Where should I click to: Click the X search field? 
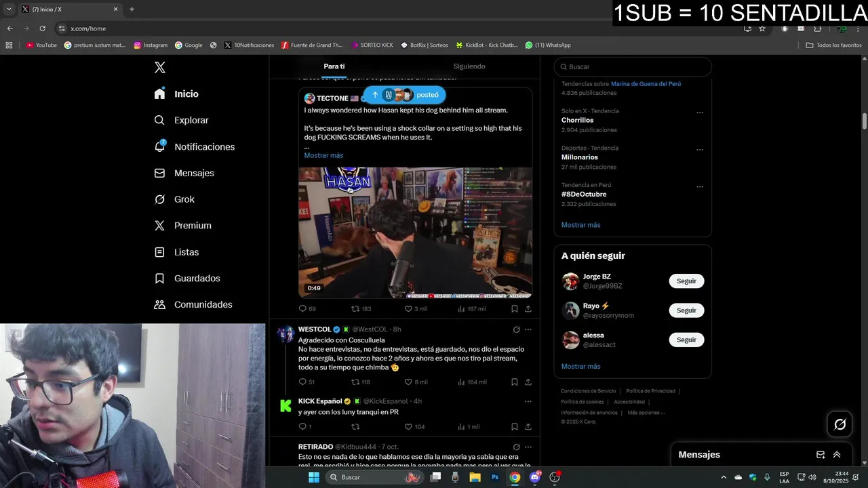click(633, 66)
